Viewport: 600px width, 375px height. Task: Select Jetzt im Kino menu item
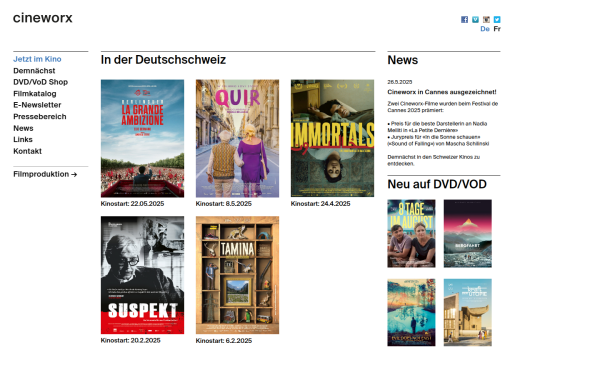(x=37, y=59)
